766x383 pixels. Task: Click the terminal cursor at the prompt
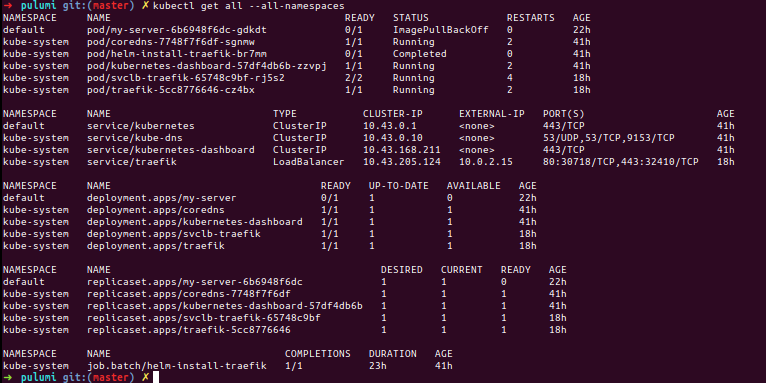(156, 377)
